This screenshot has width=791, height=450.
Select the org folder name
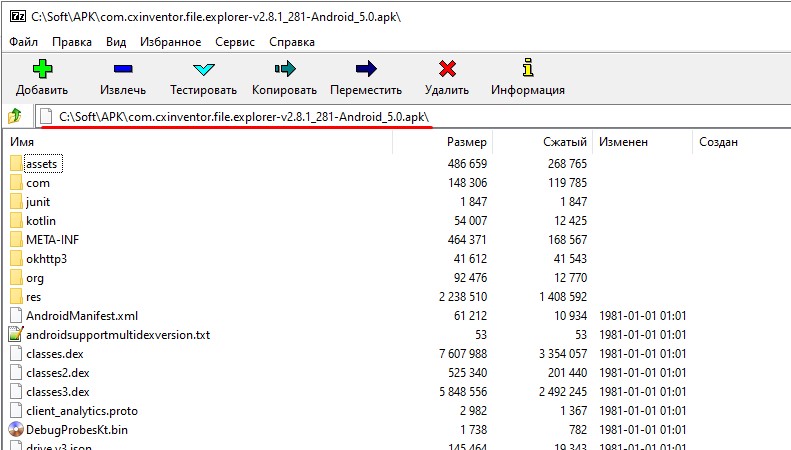(35, 278)
